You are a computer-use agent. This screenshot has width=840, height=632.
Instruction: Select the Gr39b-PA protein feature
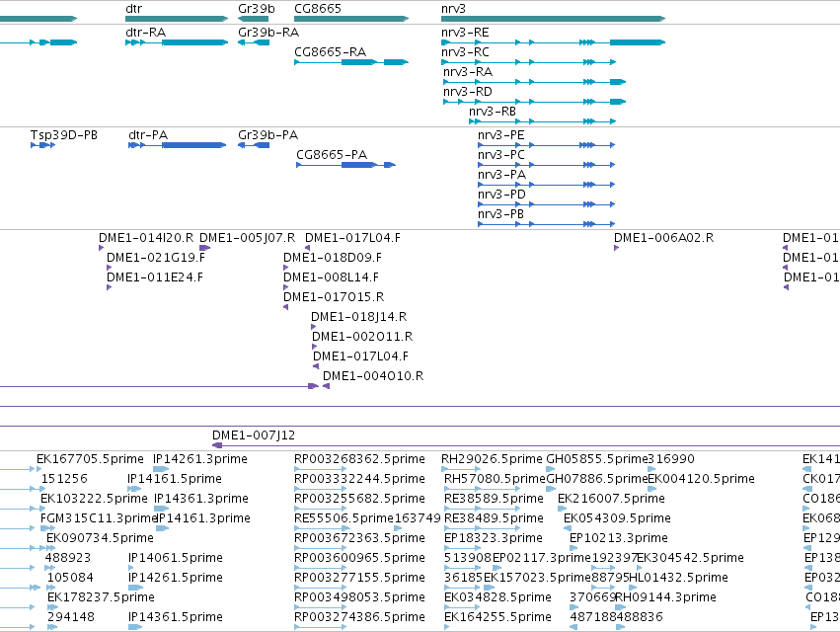pos(254,145)
